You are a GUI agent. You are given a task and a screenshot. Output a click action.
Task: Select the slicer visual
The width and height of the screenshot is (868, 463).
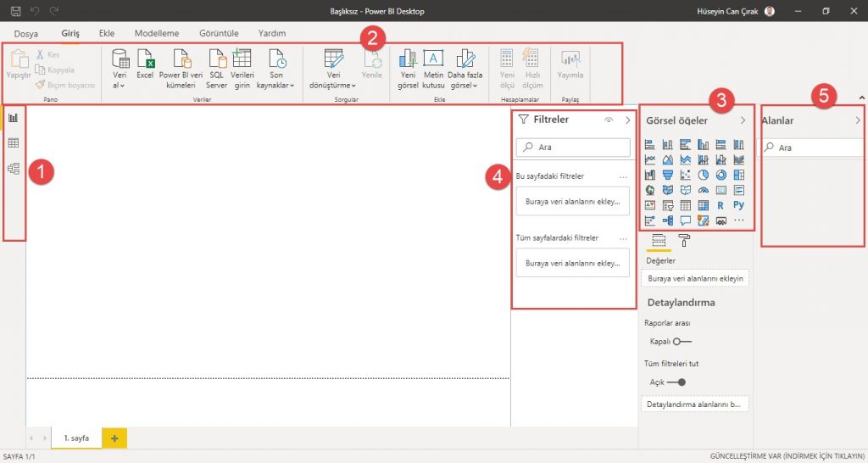[x=668, y=205]
